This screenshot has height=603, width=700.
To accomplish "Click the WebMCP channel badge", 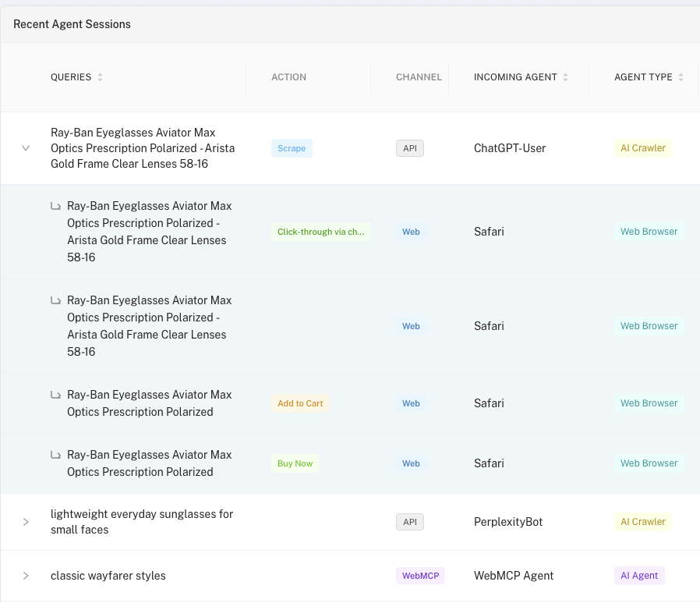I will click(x=420, y=576).
